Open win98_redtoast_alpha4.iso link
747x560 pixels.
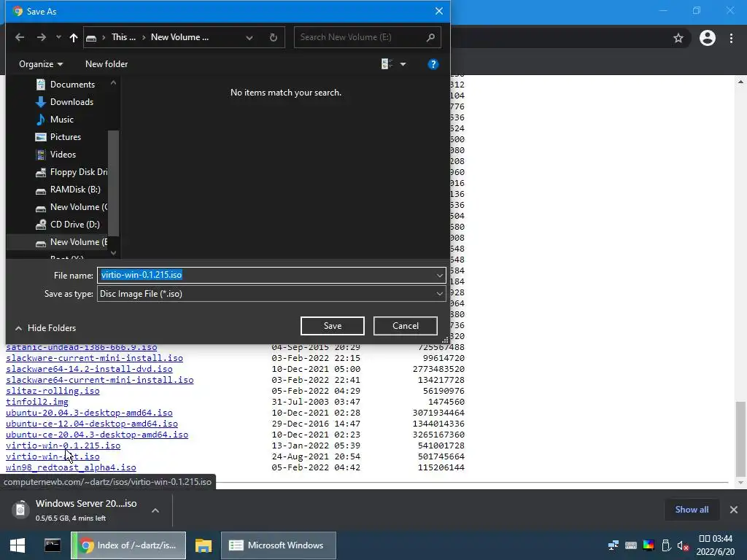(x=71, y=467)
